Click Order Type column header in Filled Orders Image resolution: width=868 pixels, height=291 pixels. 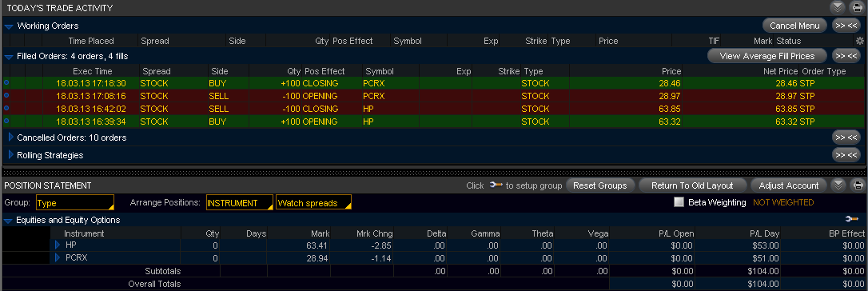[824, 71]
